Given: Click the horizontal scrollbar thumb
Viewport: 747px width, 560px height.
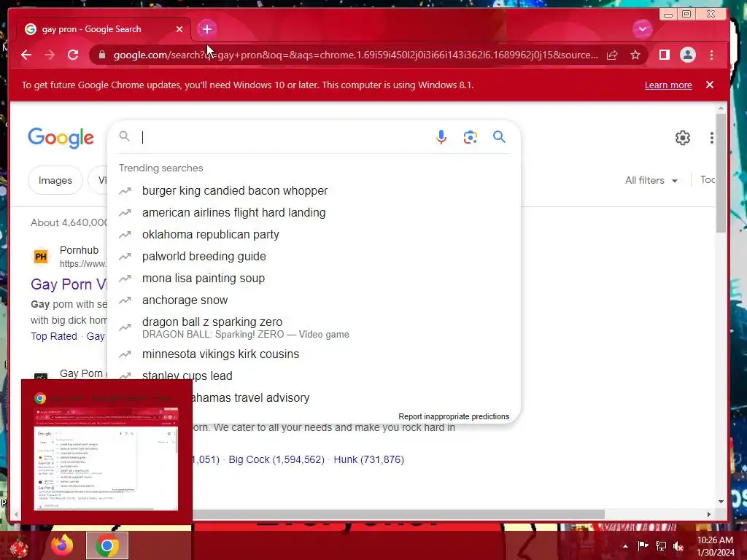Looking at the screenshot, I should 398,514.
